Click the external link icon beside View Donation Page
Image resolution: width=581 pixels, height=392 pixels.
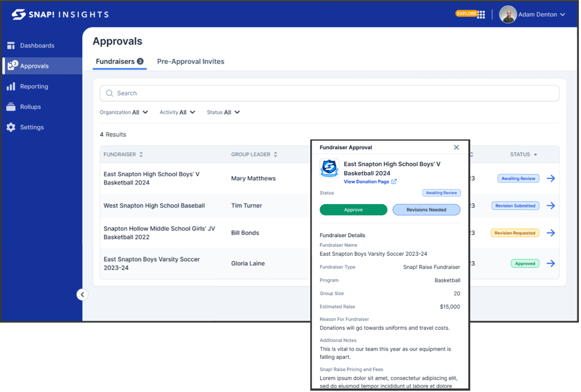coord(394,181)
